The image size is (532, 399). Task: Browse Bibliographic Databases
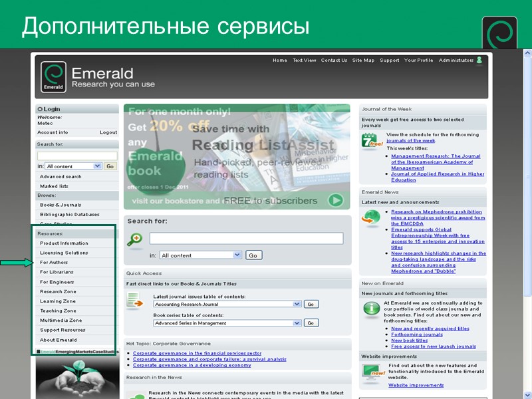pyautogui.click(x=70, y=214)
